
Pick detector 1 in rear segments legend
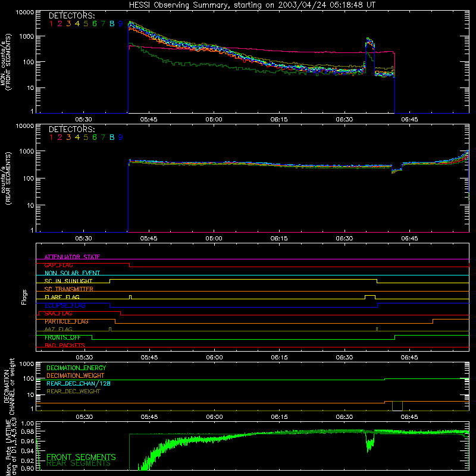[x=51, y=137]
